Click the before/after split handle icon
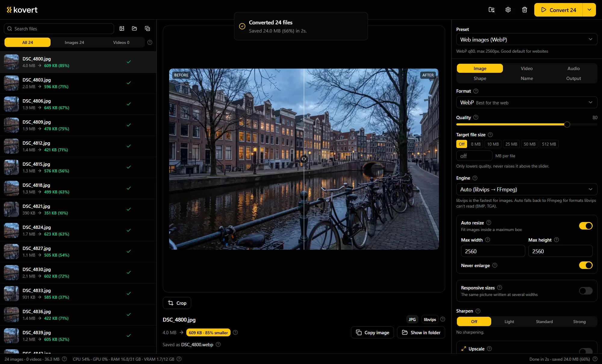 click(x=304, y=159)
